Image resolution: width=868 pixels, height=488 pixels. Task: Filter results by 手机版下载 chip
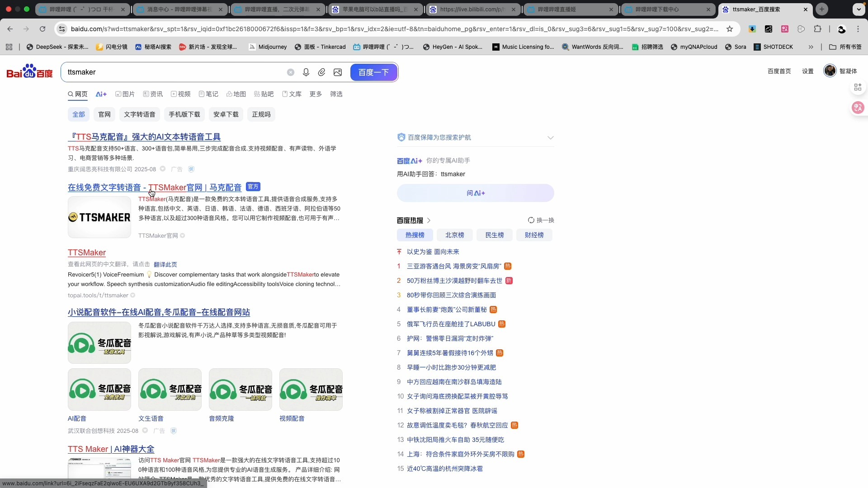pyautogui.click(x=184, y=114)
